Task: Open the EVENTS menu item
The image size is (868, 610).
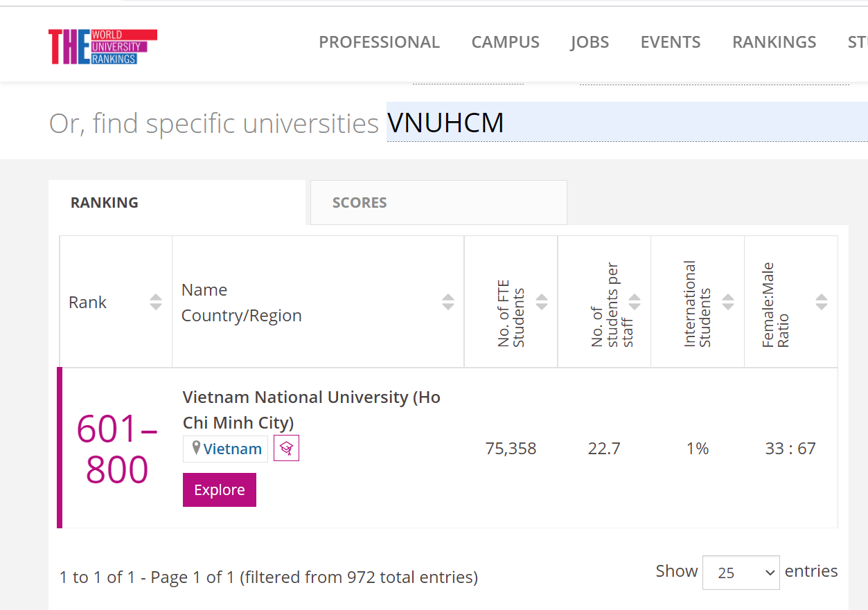Action: coord(671,42)
